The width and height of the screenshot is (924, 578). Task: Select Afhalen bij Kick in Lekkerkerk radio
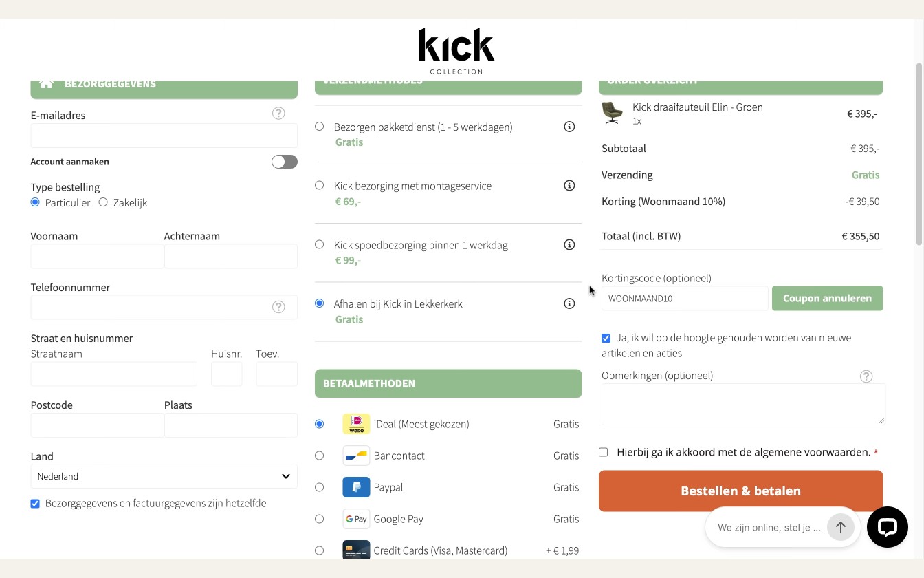tap(319, 303)
